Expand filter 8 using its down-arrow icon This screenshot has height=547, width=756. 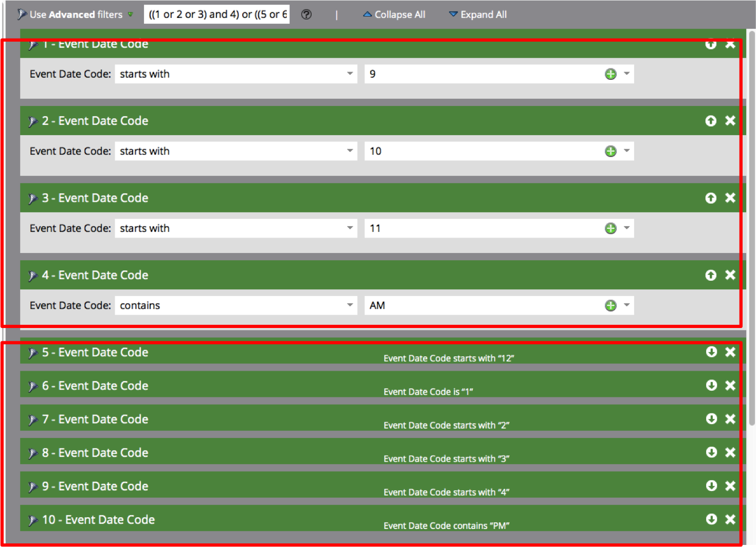pos(711,452)
